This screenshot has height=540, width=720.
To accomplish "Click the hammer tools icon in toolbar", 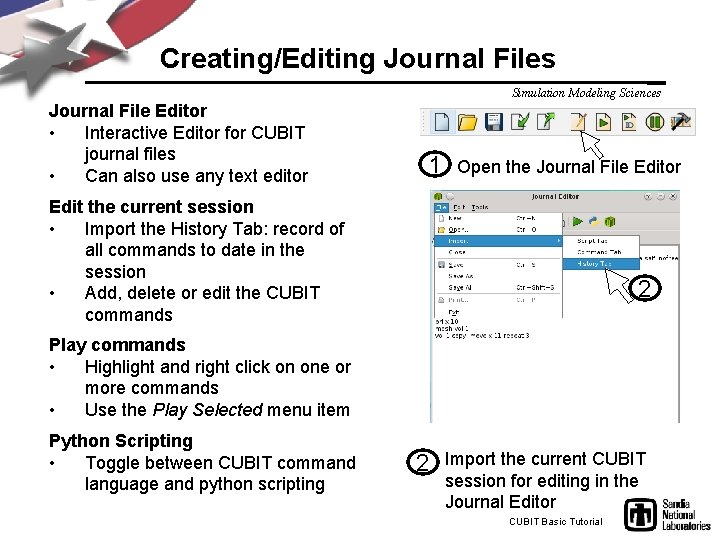I will click(x=681, y=122).
